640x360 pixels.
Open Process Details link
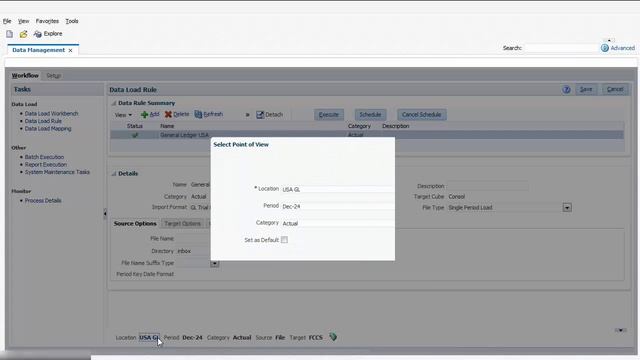[43, 200]
